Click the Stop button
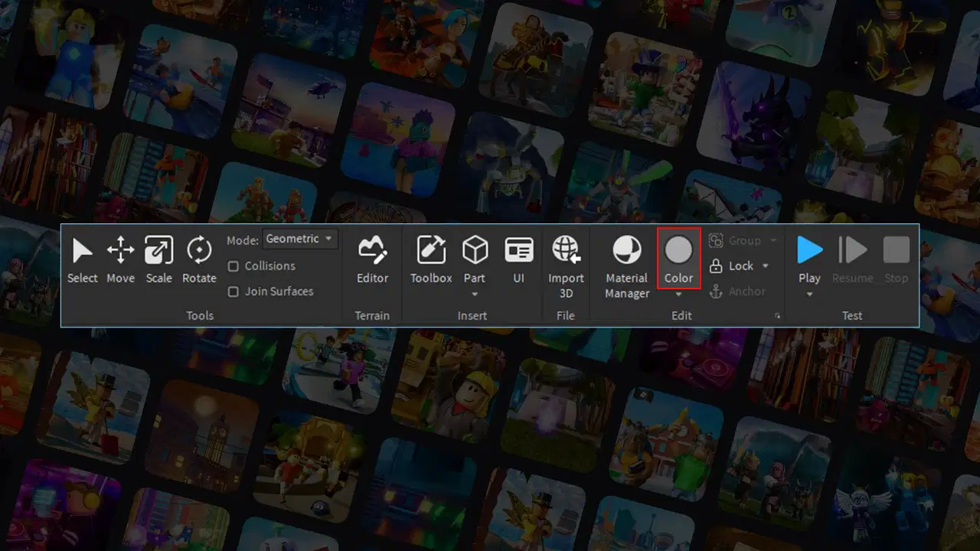The image size is (980, 551). pyautogui.click(x=896, y=259)
